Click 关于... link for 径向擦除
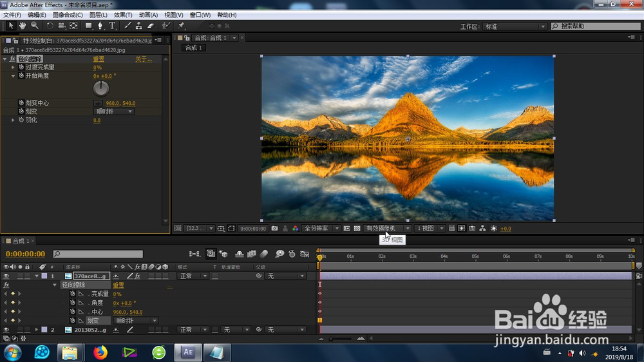Viewport: 644px width, 362px height. pyautogui.click(x=144, y=59)
